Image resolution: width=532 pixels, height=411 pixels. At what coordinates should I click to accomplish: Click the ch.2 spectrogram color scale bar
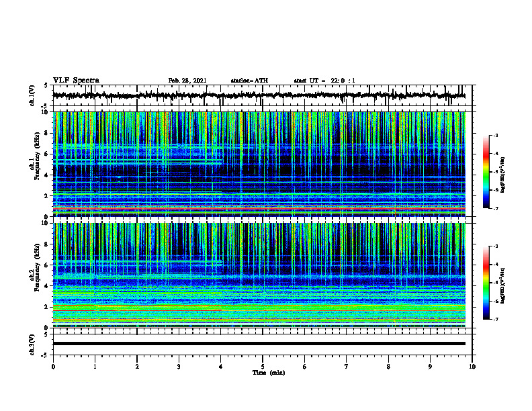[x=486, y=283]
